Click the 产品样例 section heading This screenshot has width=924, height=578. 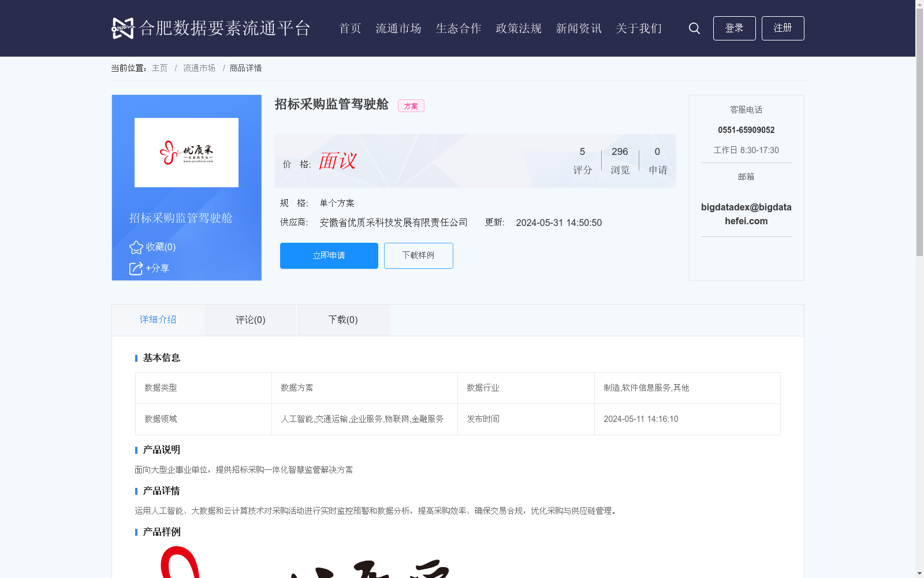162,532
